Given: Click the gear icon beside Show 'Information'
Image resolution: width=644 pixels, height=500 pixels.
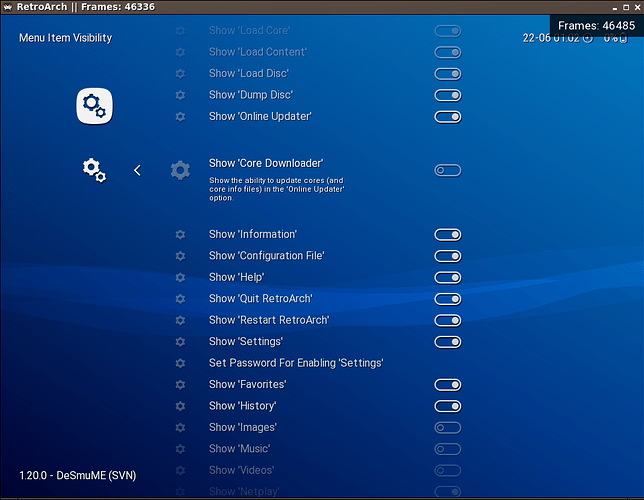Looking at the screenshot, I should pyautogui.click(x=180, y=235).
